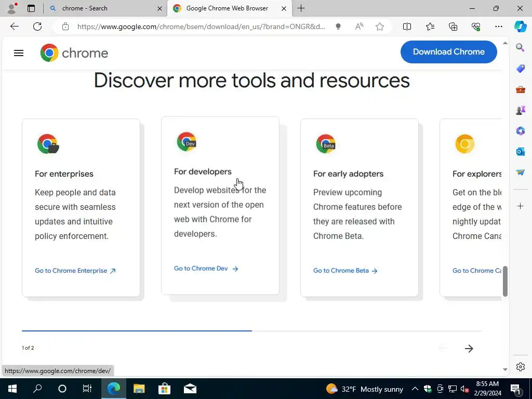Open sidebar Shopping tag icon
The width and height of the screenshot is (532, 399).
coord(520,69)
